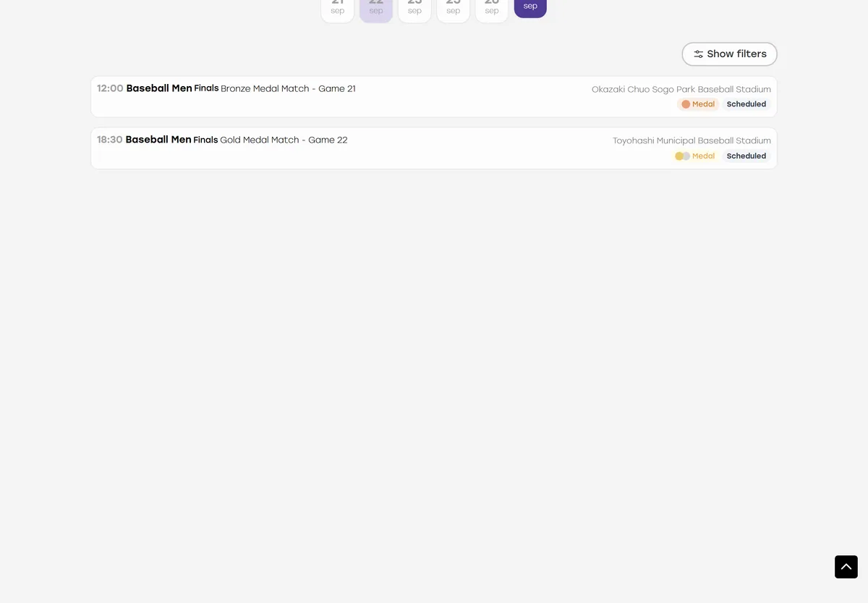This screenshot has width=868, height=603.
Task: Click Finals label in the 18:30 row
Action: pos(205,140)
